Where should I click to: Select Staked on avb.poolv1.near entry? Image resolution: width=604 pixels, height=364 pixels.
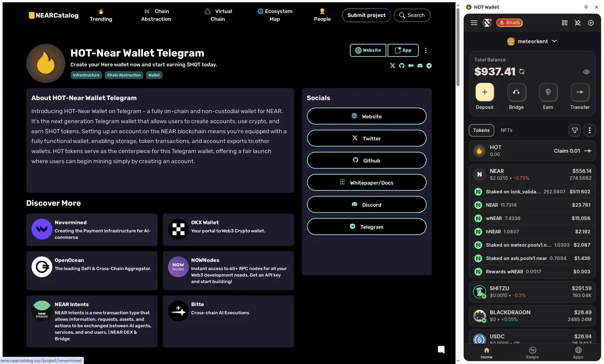[533, 258]
